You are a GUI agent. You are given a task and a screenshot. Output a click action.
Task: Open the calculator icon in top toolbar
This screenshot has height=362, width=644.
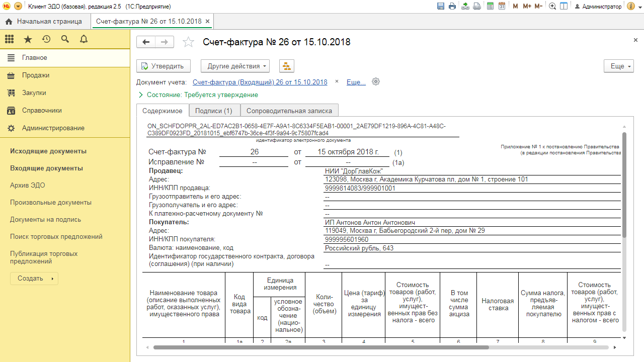tap(489, 7)
